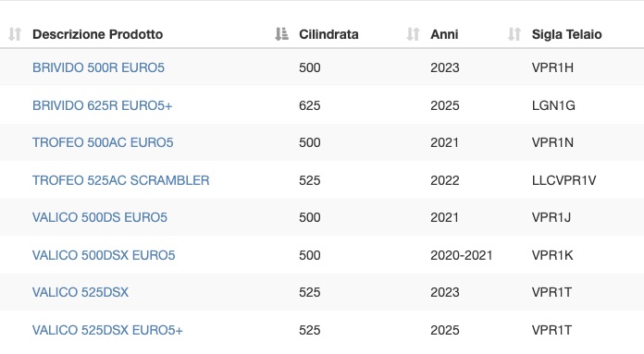
Task: Open the VALICO 500DSX EURO5 entry
Action: click(x=104, y=255)
